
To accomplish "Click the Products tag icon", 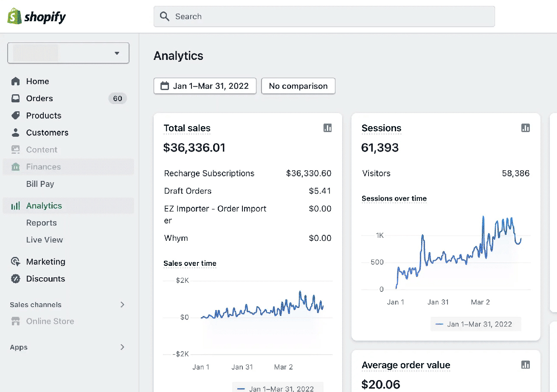I will [x=16, y=115].
